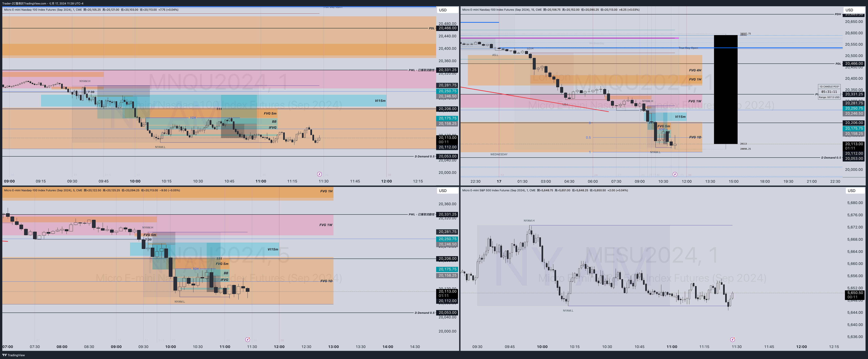Click the lightning event icon on the 5-minute Nasdaq chart

click(x=248, y=340)
